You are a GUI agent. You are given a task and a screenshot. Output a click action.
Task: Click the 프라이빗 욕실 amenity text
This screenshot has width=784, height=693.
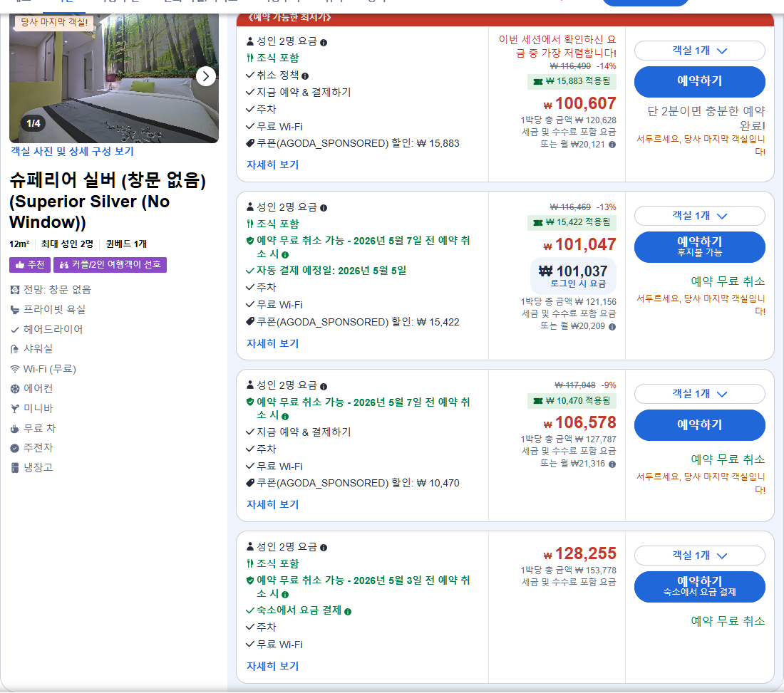[54, 310]
